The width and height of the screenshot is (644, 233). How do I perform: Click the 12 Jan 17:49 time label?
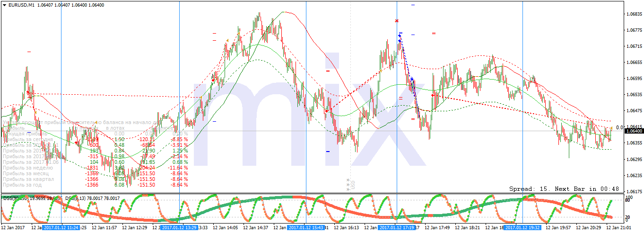(x=437, y=228)
